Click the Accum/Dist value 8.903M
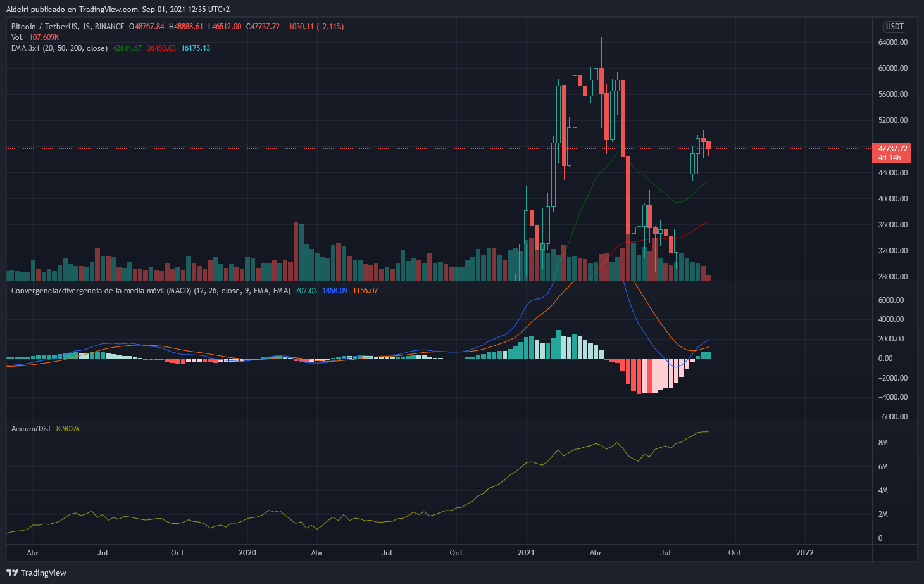Viewport: 924px width, 584px height. [68, 429]
